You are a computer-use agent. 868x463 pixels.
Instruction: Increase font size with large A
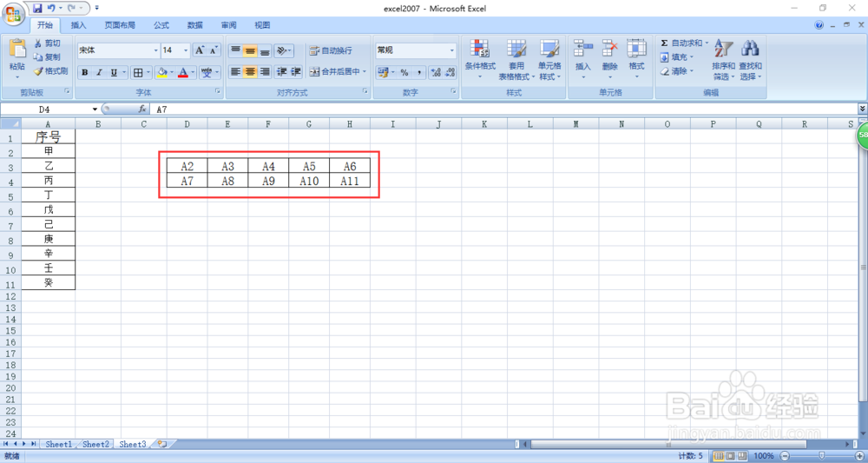tap(200, 50)
